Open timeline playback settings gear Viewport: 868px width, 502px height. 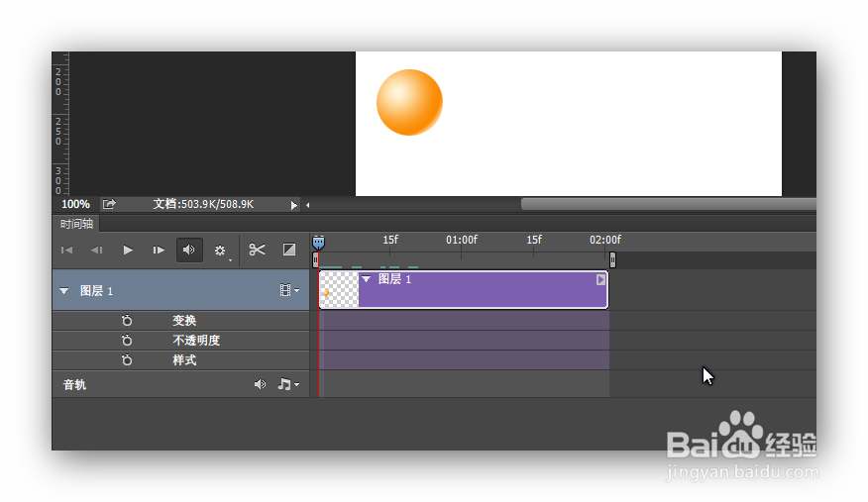220,251
